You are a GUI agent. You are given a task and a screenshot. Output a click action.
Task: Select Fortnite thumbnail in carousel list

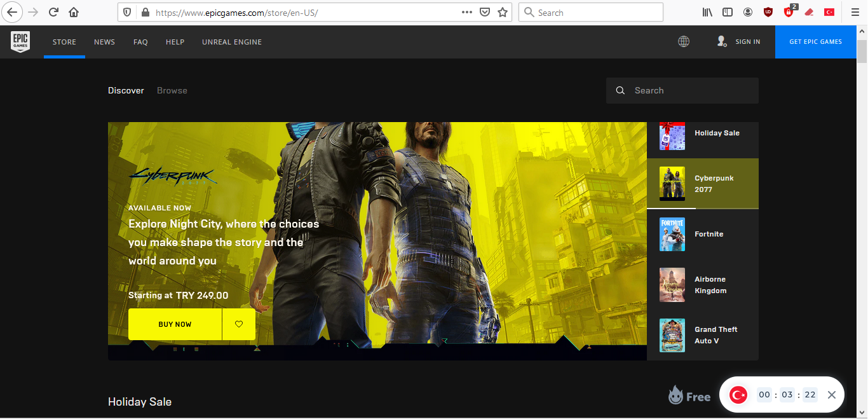tap(672, 234)
